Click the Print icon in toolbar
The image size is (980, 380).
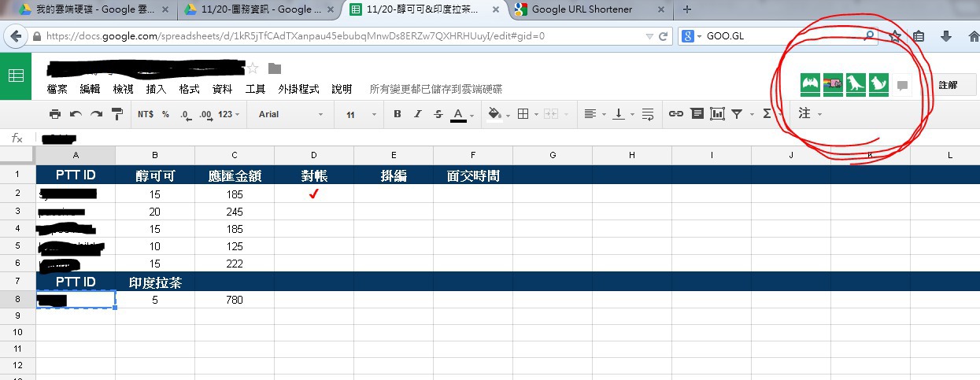54,114
